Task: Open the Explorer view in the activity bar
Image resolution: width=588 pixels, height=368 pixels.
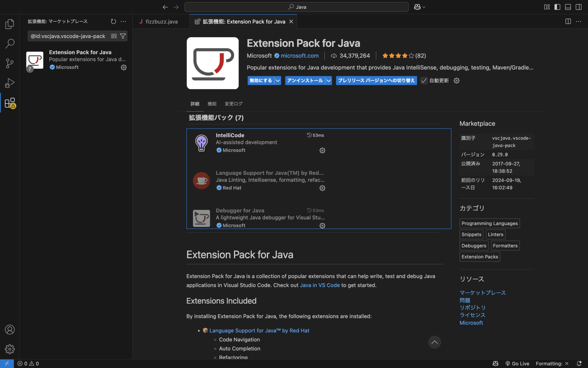Action: (x=9, y=24)
